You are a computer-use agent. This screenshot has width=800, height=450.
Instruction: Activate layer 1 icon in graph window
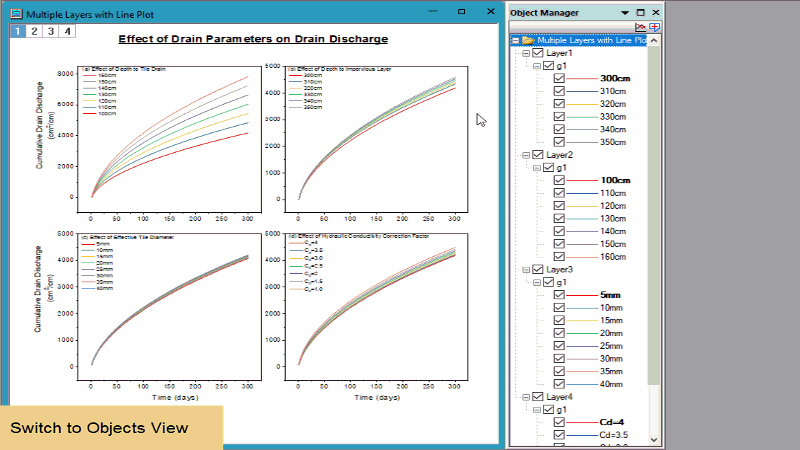[18, 31]
